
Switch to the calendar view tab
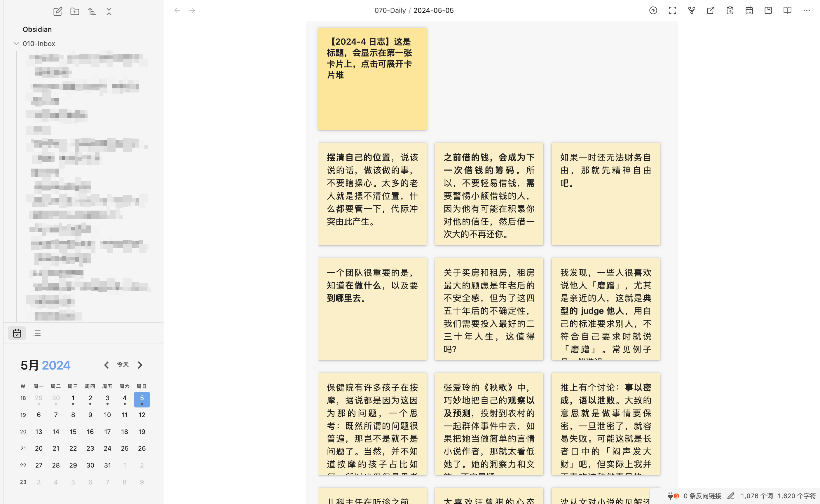click(17, 333)
